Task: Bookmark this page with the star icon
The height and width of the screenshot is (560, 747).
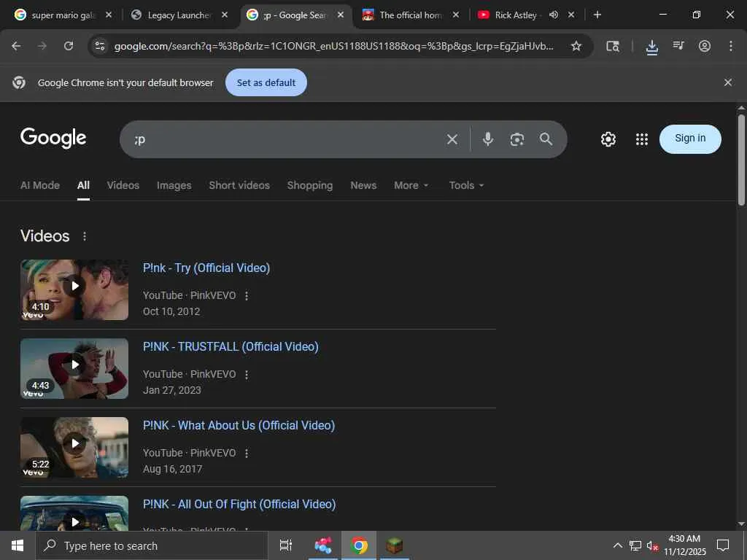Action: click(576, 46)
